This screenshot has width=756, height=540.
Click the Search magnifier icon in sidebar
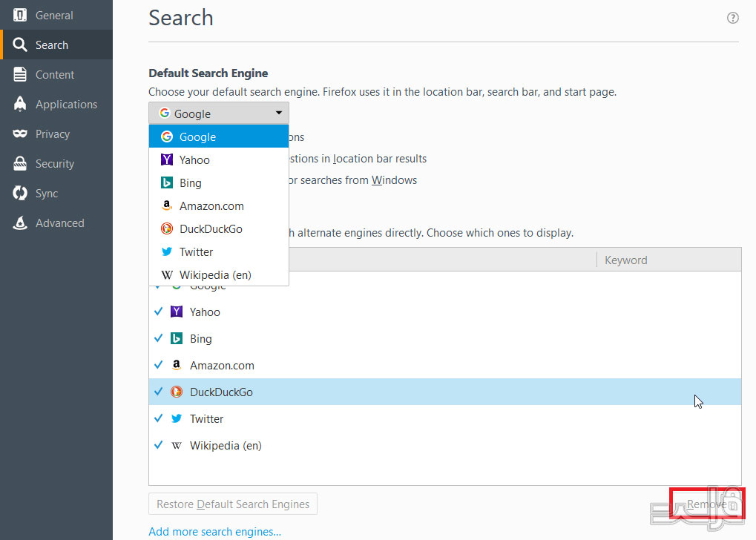[x=20, y=45]
